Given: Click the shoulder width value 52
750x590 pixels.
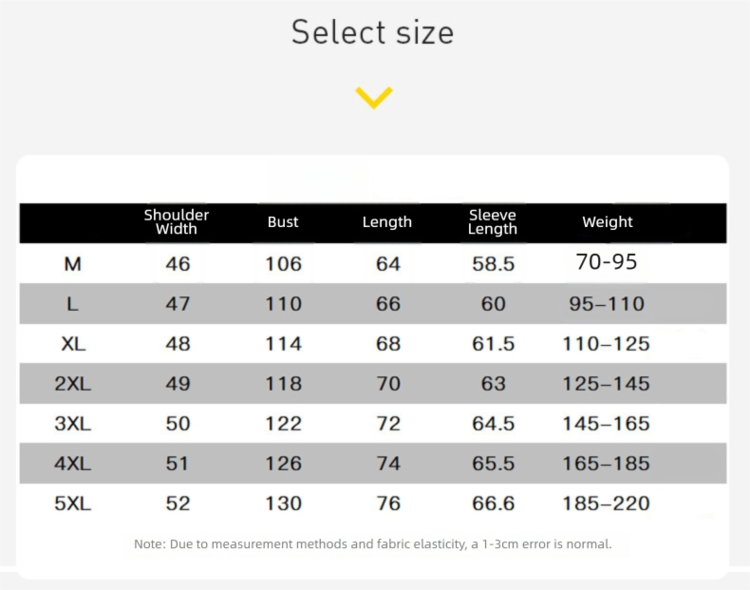Looking at the screenshot, I should pos(178,504).
